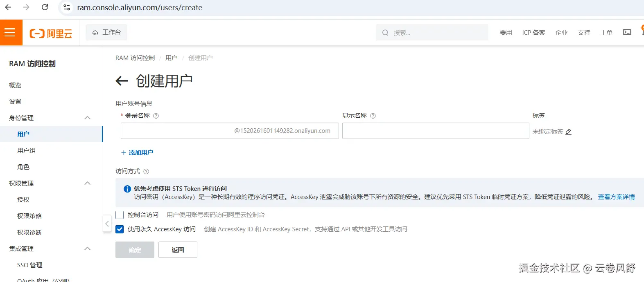Select 设置 in the sidebar

pyautogui.click(x=15, y=101)
